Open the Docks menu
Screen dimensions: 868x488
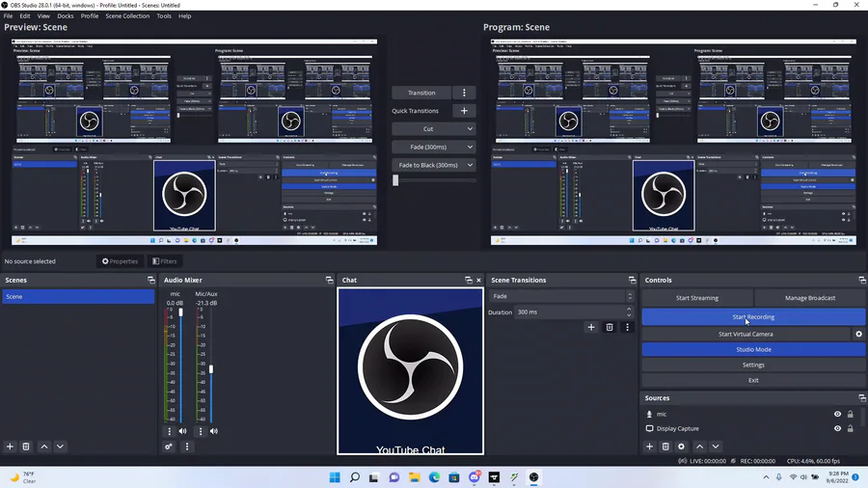click(66, 16)
